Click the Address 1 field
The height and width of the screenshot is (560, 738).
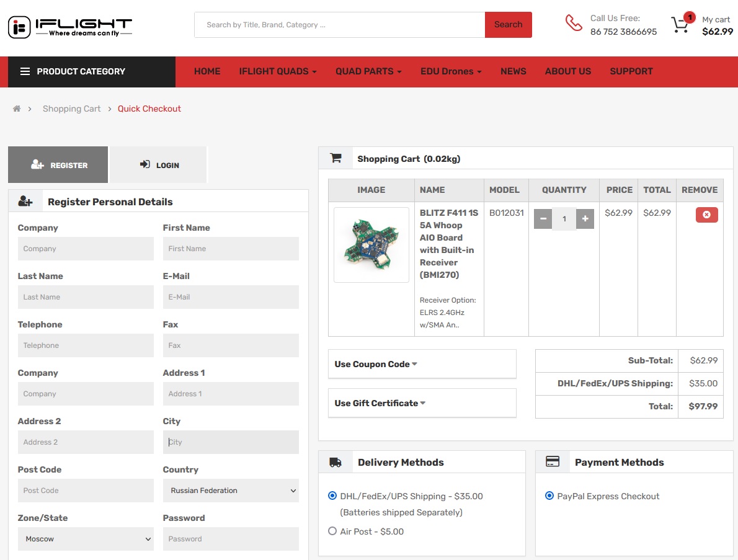click(231, 394)
